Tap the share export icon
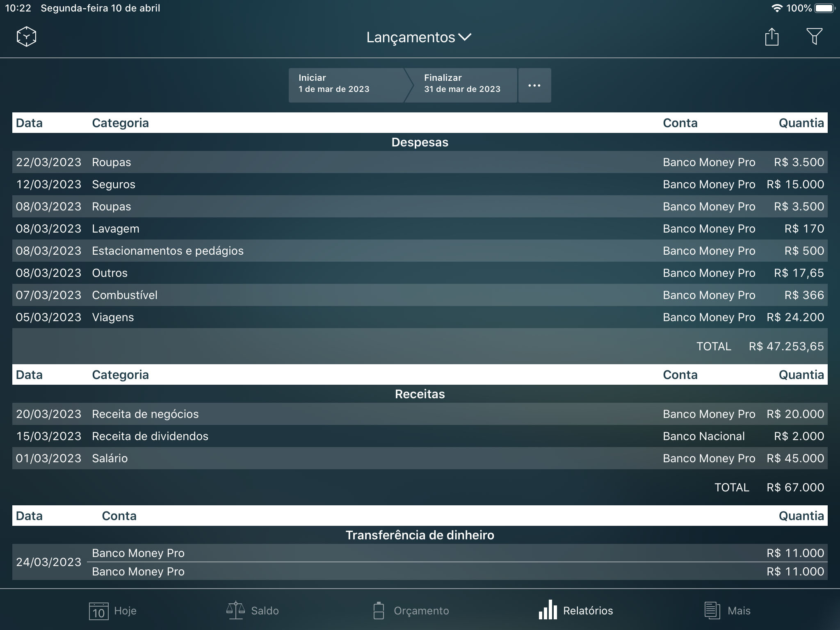Viewport: 840px width, 630px height. point(772,37)
